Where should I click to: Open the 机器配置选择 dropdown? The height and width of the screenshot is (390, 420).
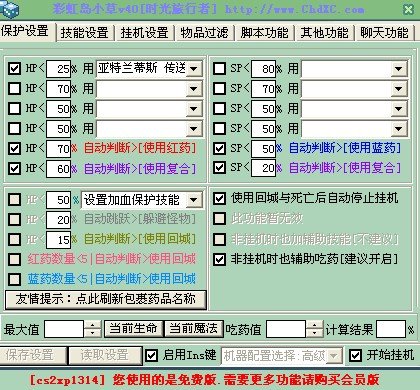334,356
